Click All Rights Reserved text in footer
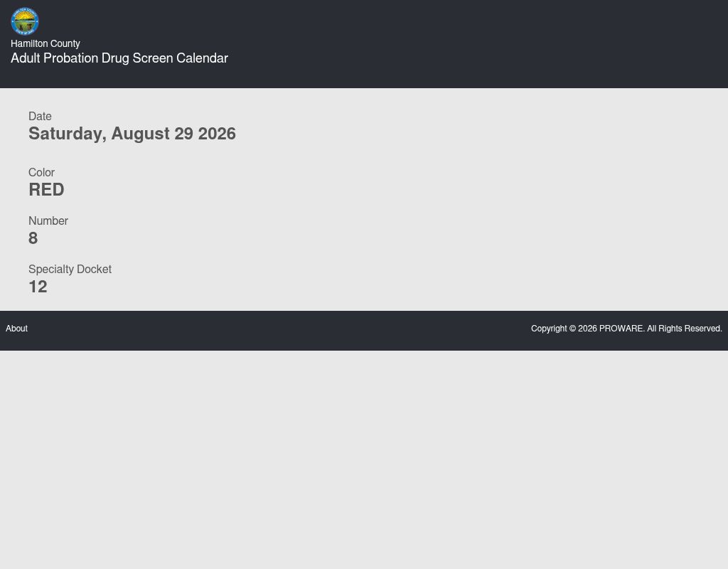 (x=685, y=329)
